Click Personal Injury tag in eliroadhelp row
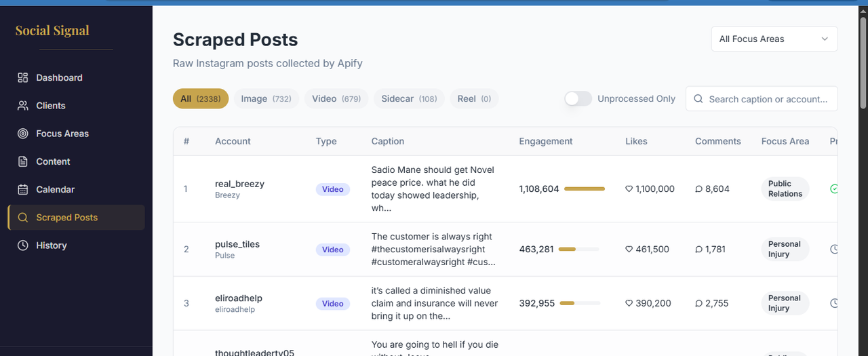Viewport: 868px width, 356px height. point(785,303)
